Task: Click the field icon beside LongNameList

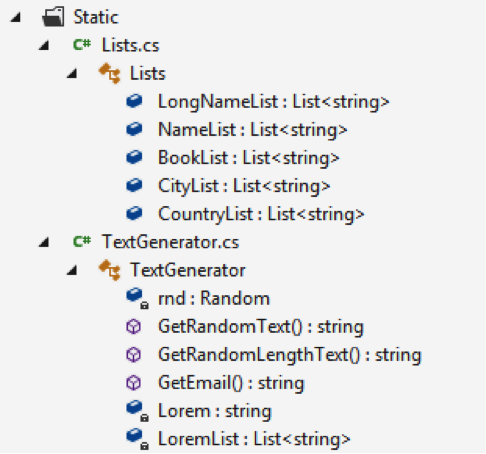Action: click(x=134, y=101)
